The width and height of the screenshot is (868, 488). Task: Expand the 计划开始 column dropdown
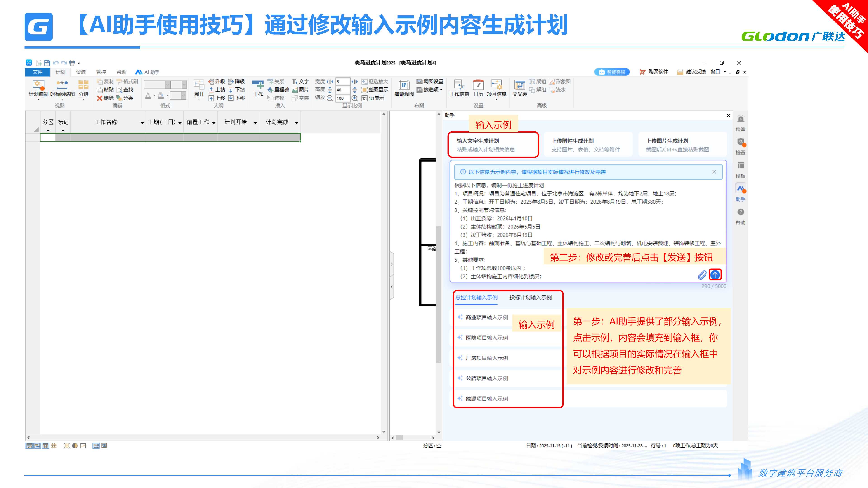point(255,123)
